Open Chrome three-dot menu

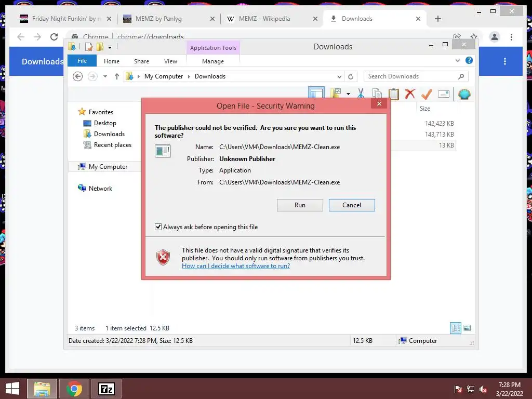(x=511, y=37)
